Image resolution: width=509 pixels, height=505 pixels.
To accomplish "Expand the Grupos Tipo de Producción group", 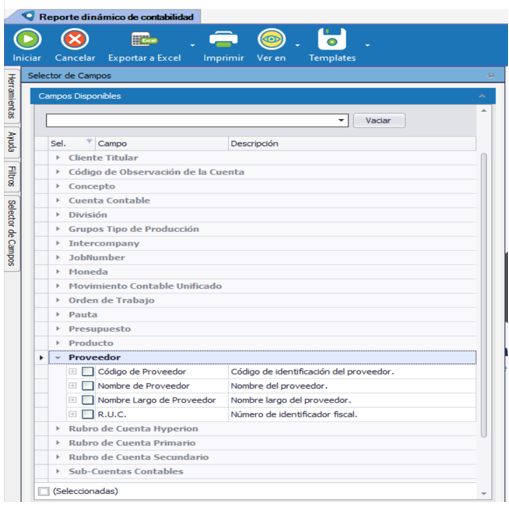I will [x=58, y=229].
